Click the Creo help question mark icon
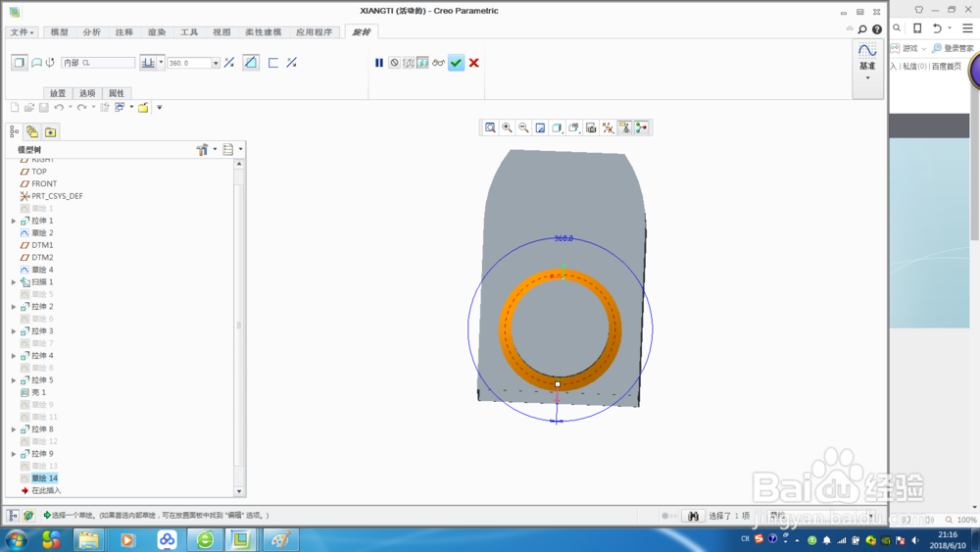Screen dimensions: 980x552 [x=877, y=29]
